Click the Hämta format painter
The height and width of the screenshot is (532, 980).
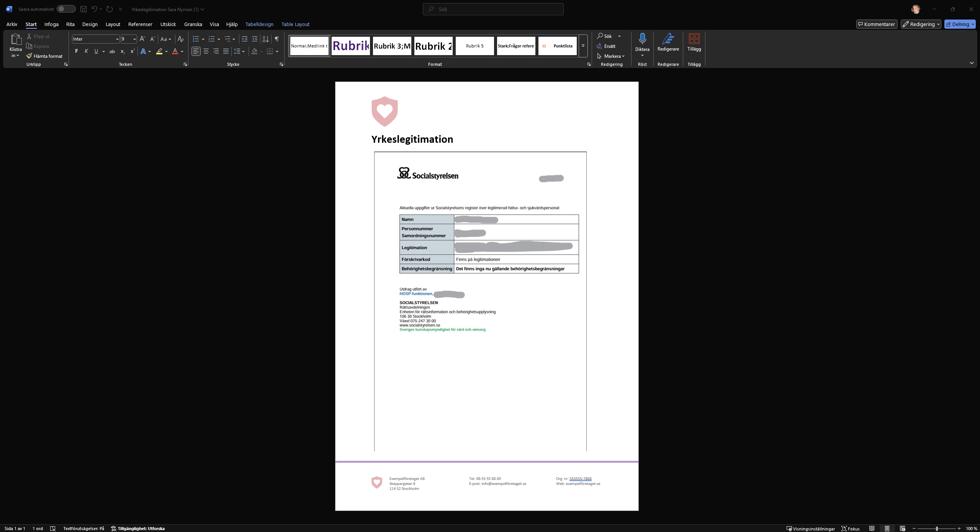(x=44, y=56)
